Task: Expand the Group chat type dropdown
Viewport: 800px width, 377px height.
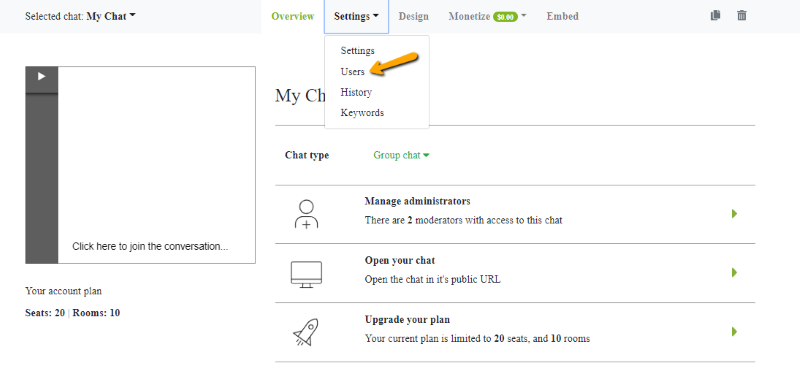Action: [401, 155]
